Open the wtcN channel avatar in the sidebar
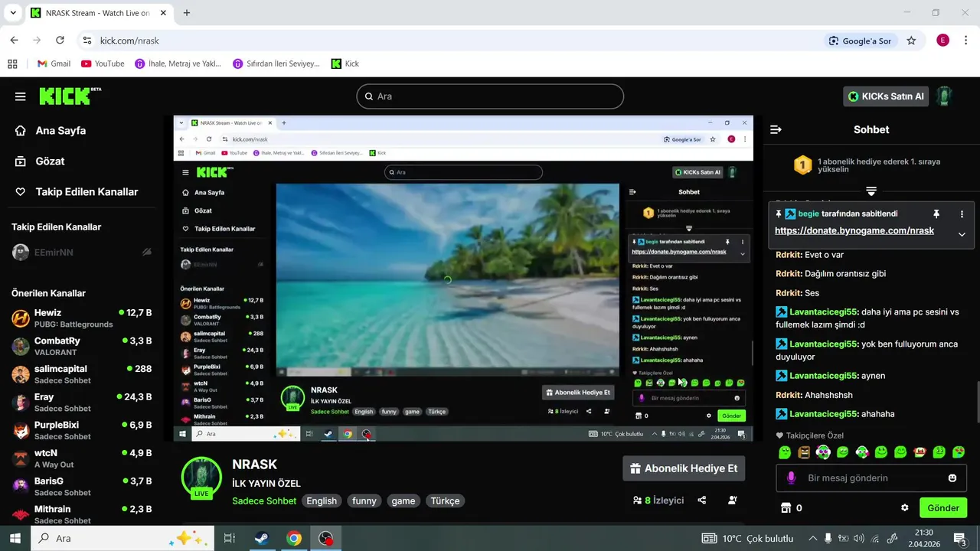Screen dimensions: 980x551 point(21,458)
